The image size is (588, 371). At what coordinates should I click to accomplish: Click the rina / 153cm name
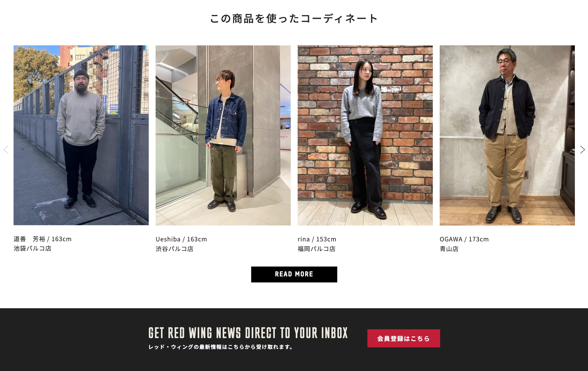pyautogui.click(x=317, y=239)
